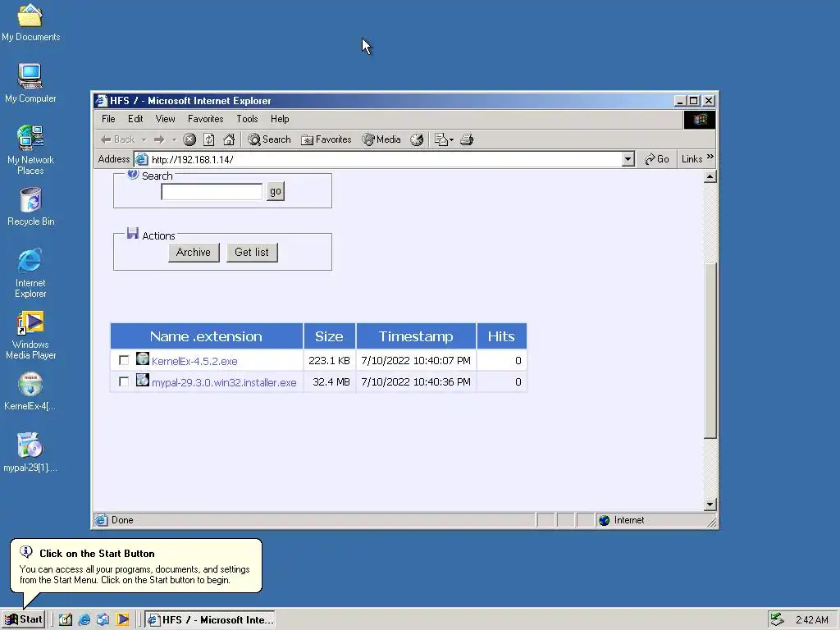Image resolution: width=840 pixels, height=630 pixels.
Task: Click the mypal installer file icon in list
Action: (x=143, y=381)
